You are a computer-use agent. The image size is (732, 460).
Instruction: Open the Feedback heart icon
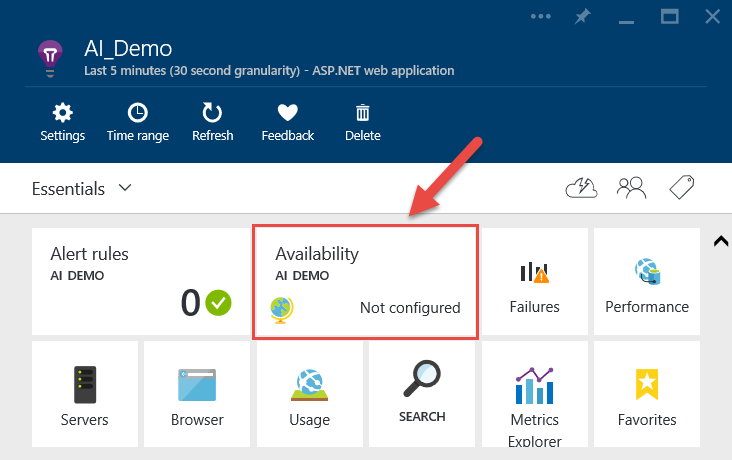click(x=288, y=113)
